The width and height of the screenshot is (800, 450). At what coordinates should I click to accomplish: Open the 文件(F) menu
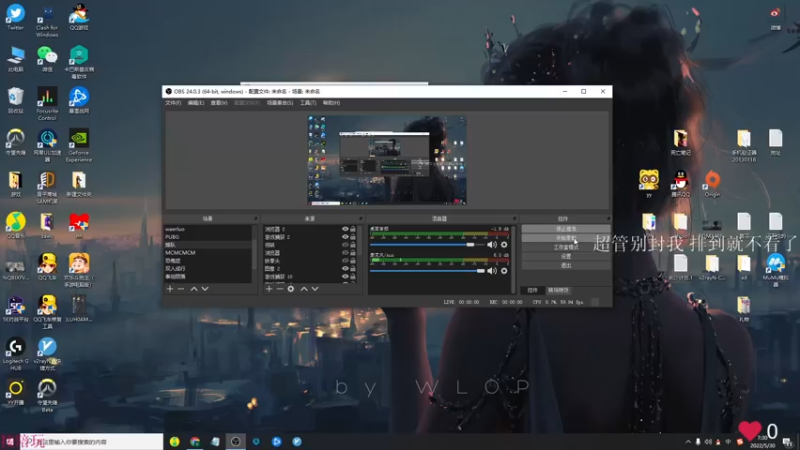click(172, 102)
